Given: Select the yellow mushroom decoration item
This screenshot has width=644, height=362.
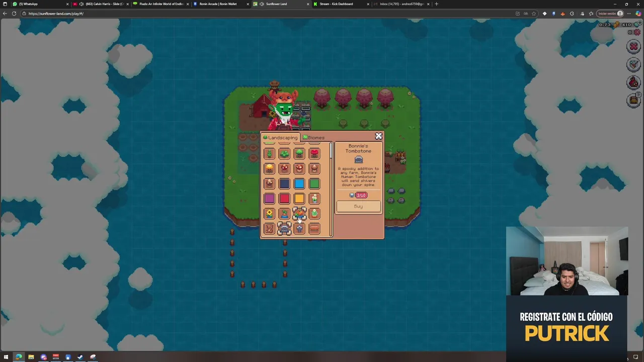Looking at the screenshot, I should [269, 168].
